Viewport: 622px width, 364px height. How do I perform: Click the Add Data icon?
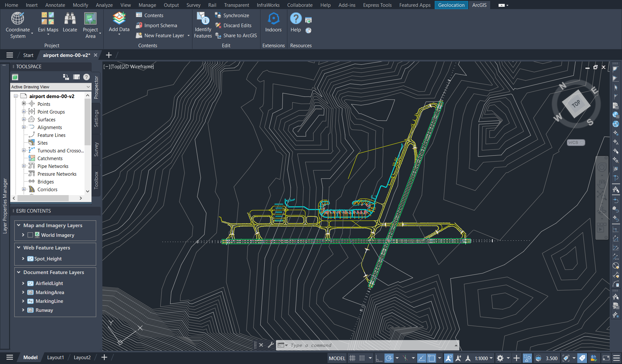click(119, 19)
